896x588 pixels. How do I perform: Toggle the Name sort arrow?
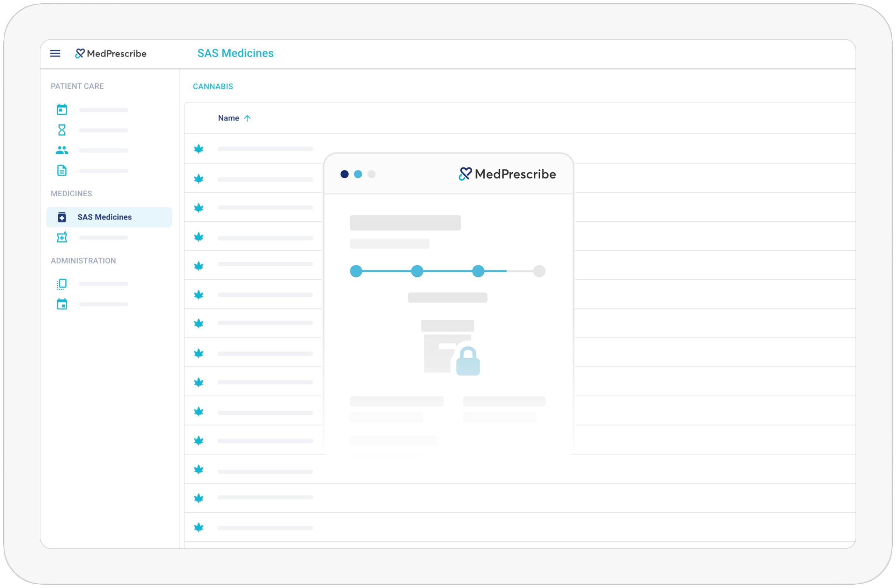247,118
